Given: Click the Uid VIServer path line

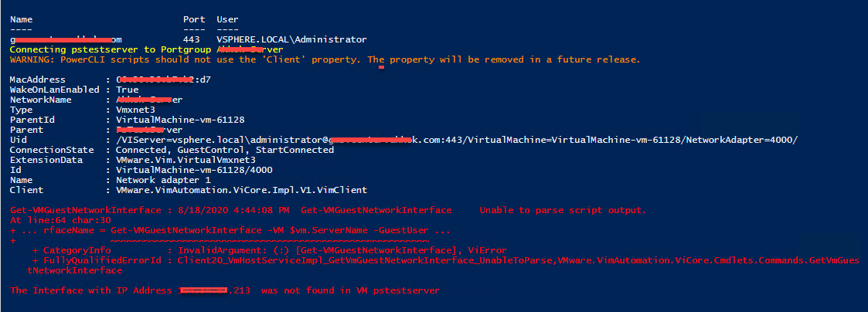Looking at the screenshot, I should pos(457,140).
